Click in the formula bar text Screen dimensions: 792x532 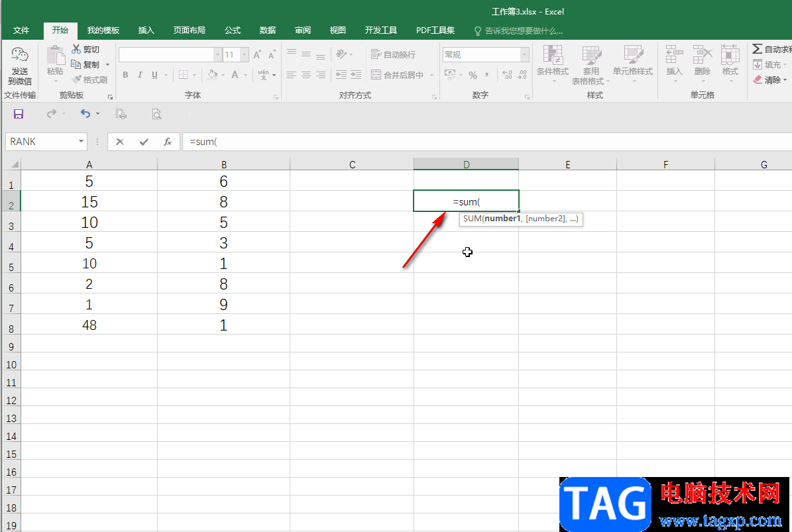pyautogui.click(x=203, y=142)
